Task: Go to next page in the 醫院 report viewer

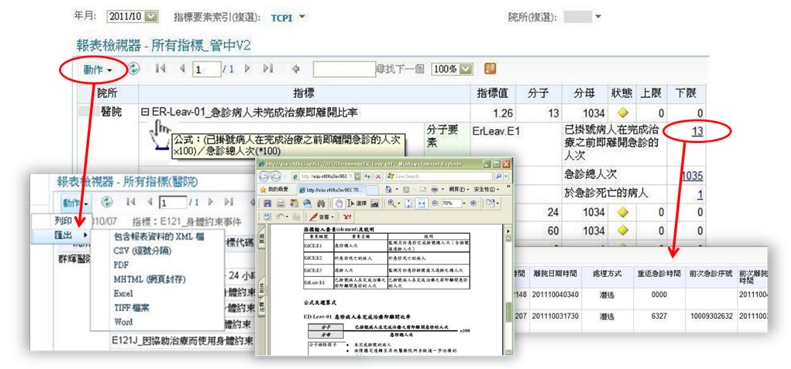Action: [210, 202]
